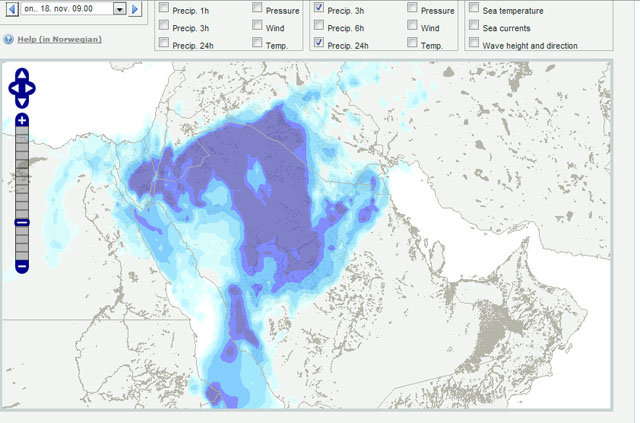Viewport: 640px width, 423px height.
Task: Zoom in with the plus button
Action: point(22,120)
